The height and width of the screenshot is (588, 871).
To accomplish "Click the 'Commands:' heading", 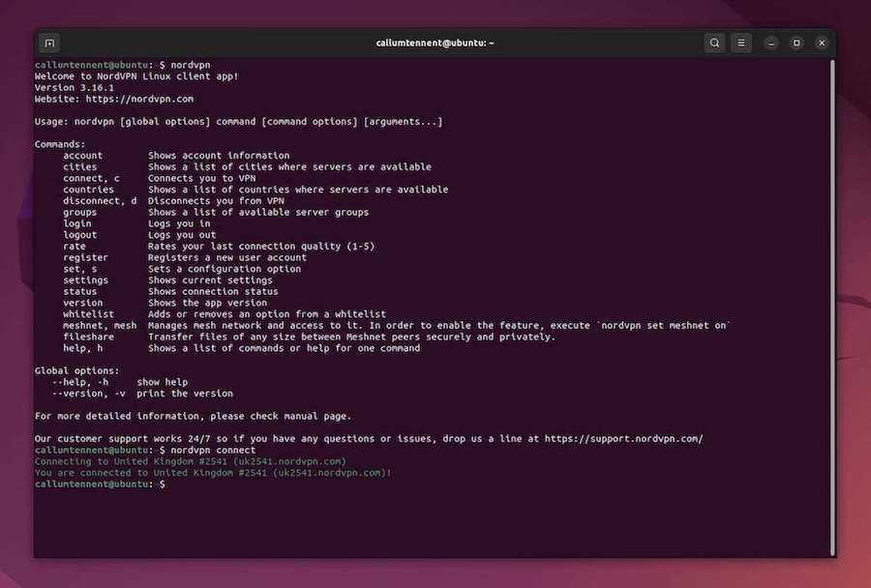I will 60,144.
